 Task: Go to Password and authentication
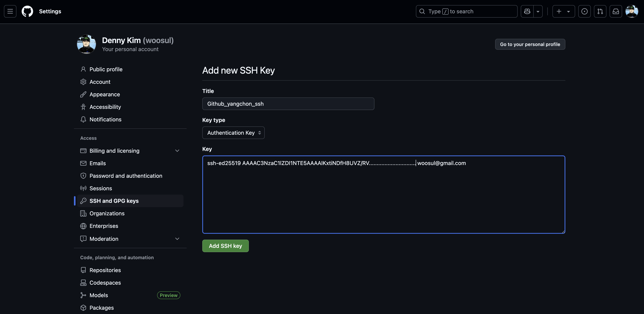126,176
